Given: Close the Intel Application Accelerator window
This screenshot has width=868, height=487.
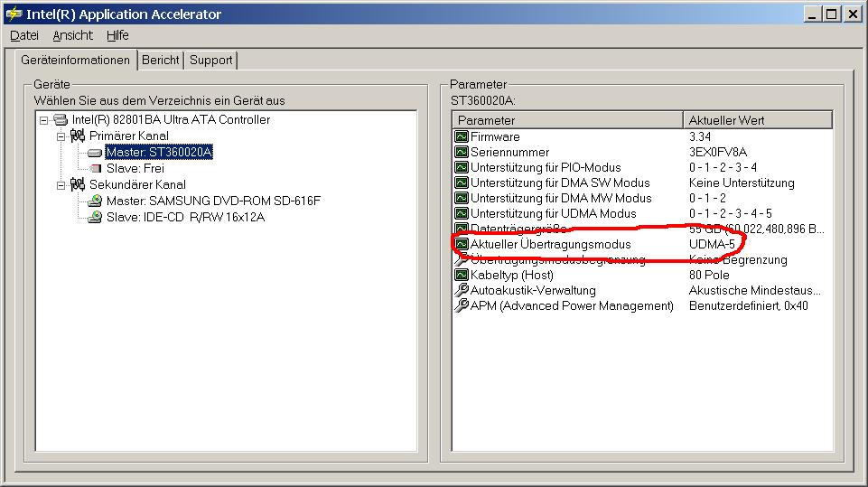Looking at the screenshot, I should point(853,14).
